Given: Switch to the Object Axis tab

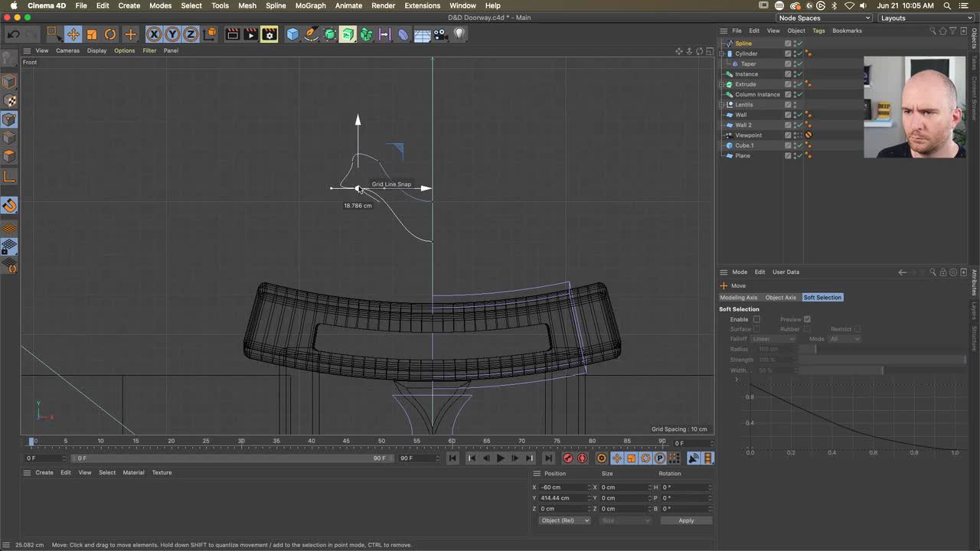Looking at the screenshot, I should 780,298.
